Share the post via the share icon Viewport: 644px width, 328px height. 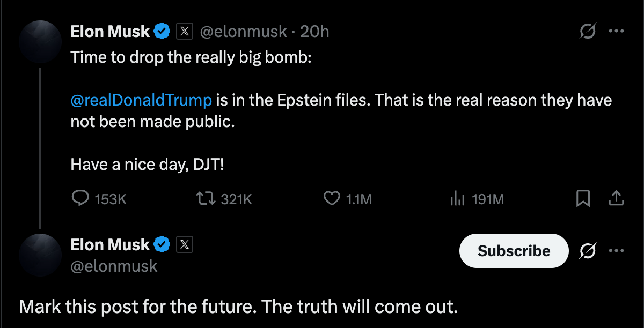coord(617,199)
